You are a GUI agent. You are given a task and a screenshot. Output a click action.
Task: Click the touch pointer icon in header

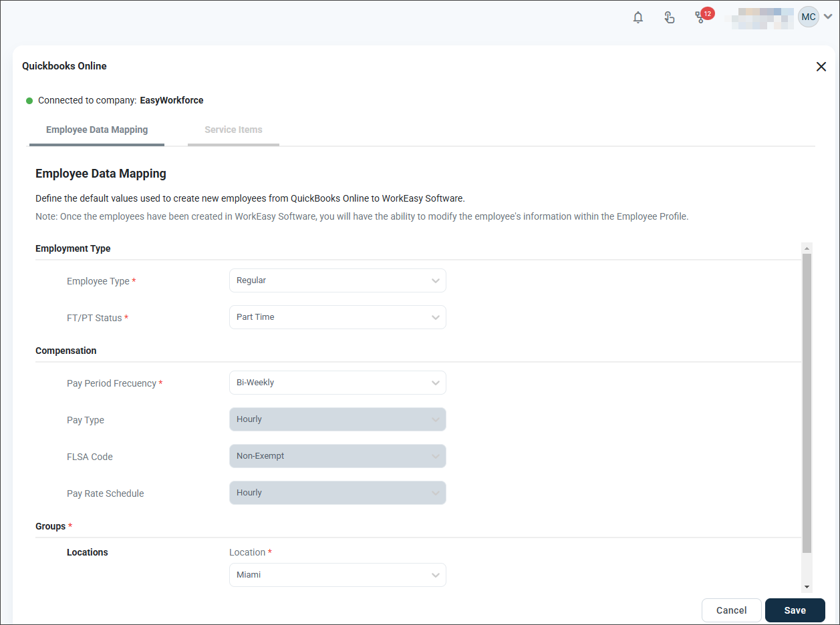tap(669, 17)
